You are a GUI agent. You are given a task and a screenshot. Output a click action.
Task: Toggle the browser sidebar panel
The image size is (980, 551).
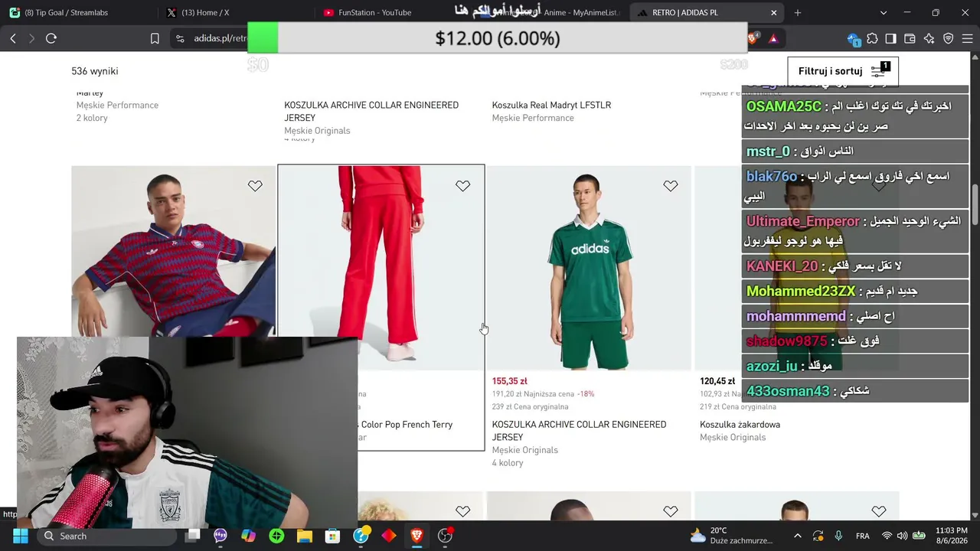click(891, 38)
